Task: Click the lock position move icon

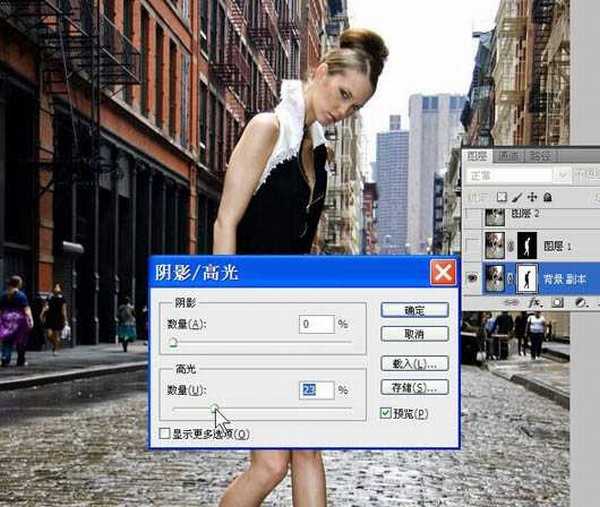Action: 530,197
